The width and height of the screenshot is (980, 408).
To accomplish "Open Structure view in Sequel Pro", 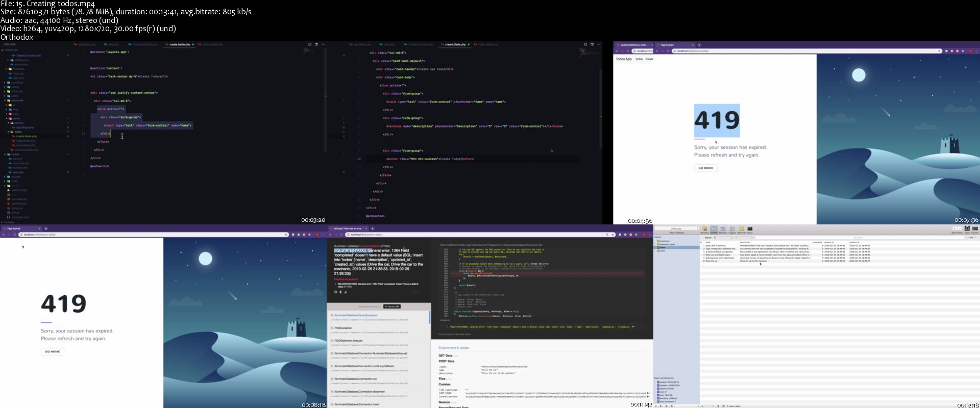I will [x=705, y=230].
